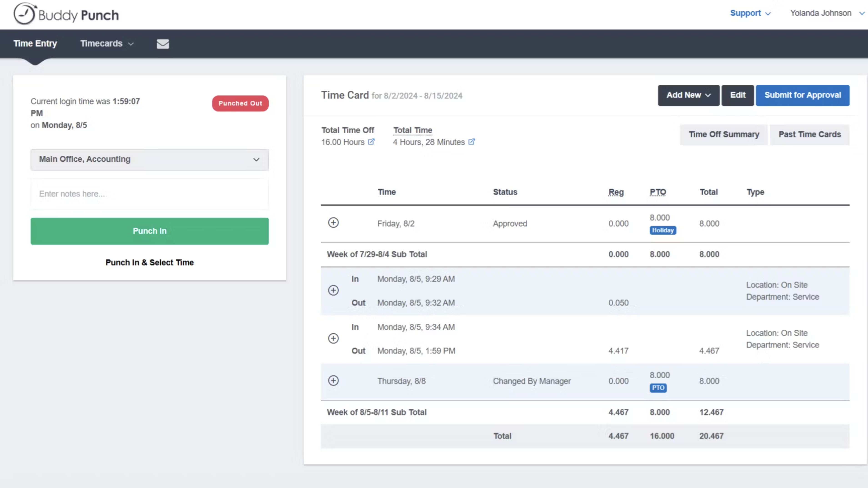Open the Support menu
Screen dimensions: 868x488
[x=750, y=13]
